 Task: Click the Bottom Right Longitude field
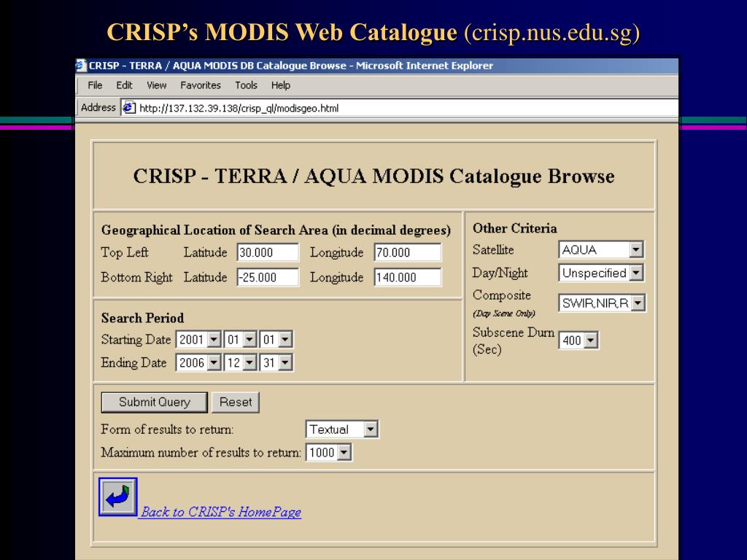[x=407, y=277]
